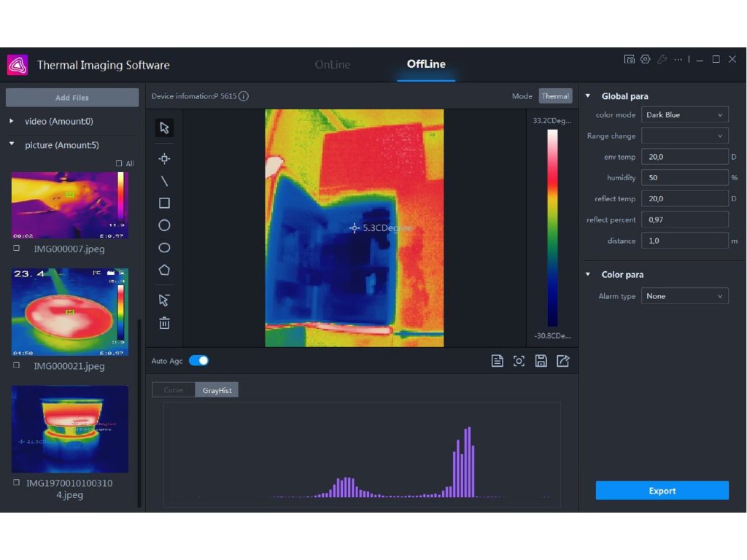The width and height of the screenshot is (747, 560).
Task: Open the Alarm type dropdown
Action: pyautogui.click(x=684, y=296)
